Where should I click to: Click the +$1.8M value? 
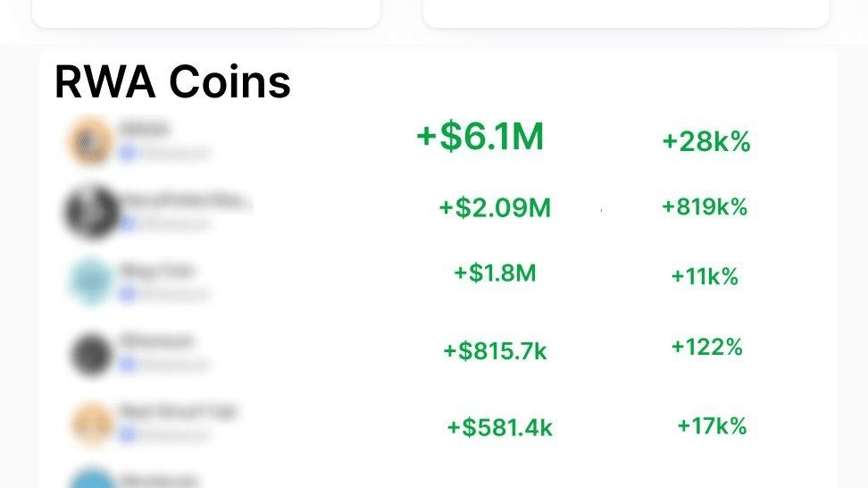click(495, 273)
